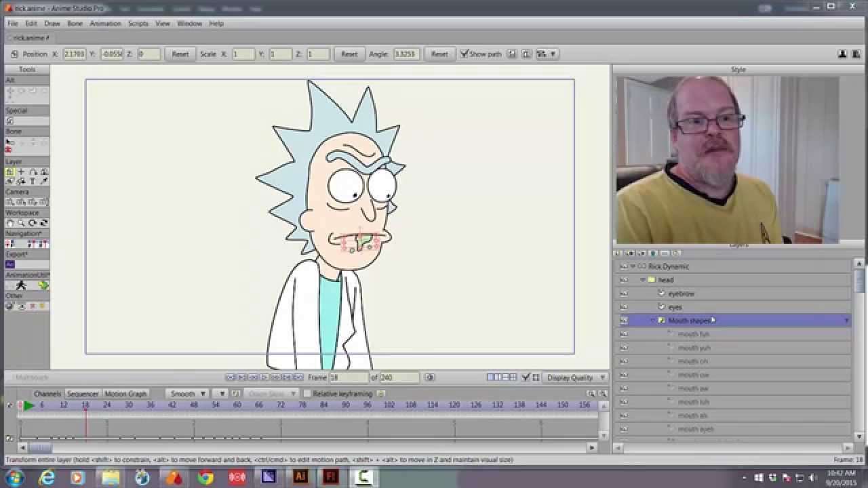
Task: Open Internet Explorer from the taskbar
Action: (47, 477)
